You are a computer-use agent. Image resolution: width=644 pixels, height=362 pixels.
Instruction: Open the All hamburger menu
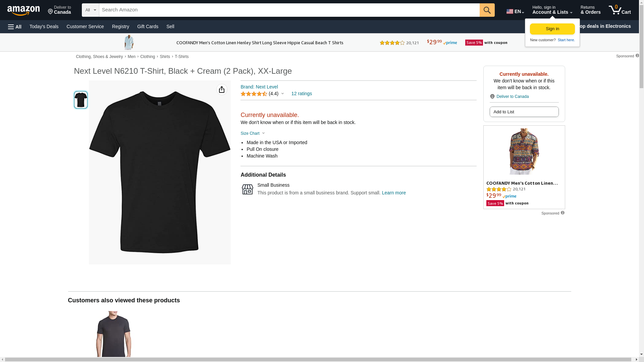(x=15, y=27)
